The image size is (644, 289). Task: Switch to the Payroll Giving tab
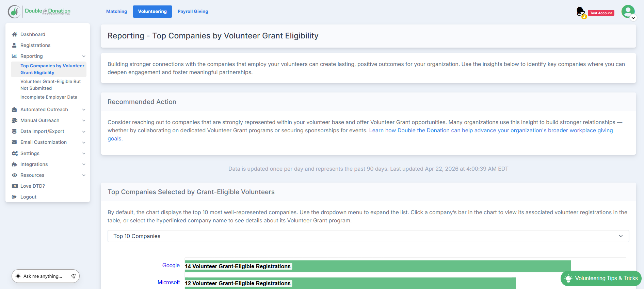193,12
